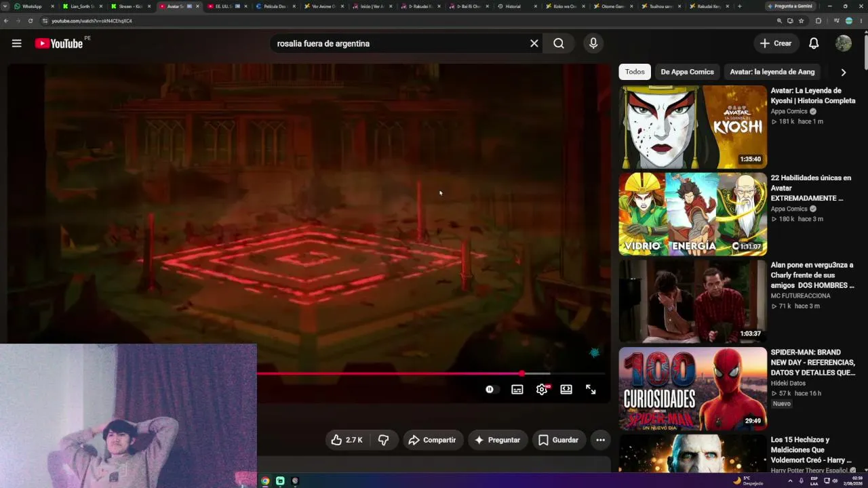Open the OBS icon in the taskbar
868x488 pixels.
coord(295,481)
